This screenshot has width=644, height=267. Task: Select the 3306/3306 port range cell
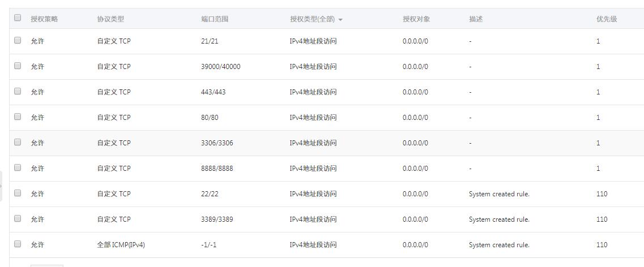(x=217, y=143)
